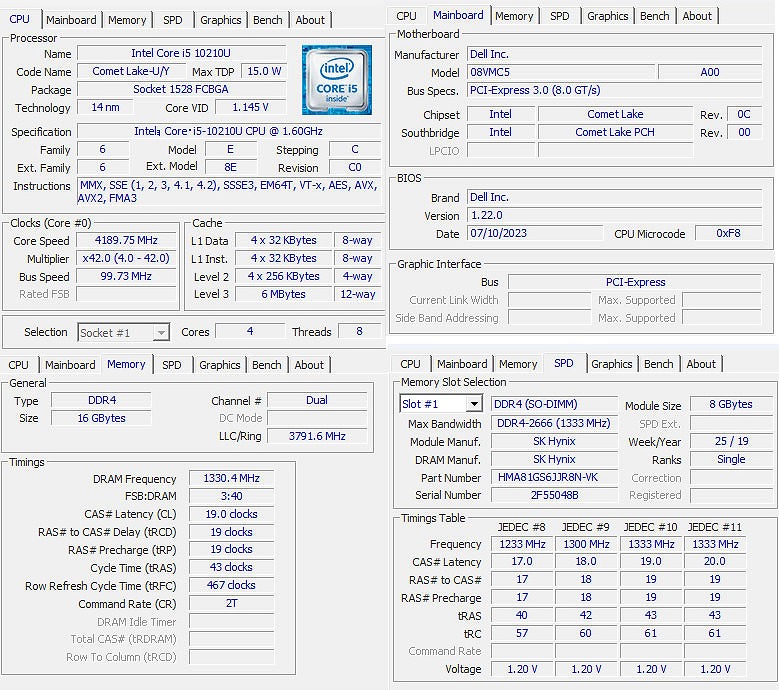Click the DRAM Frequency value 1330.4 MHz
This screenshot has height=690, width=779.
click(x=231, y=479)
